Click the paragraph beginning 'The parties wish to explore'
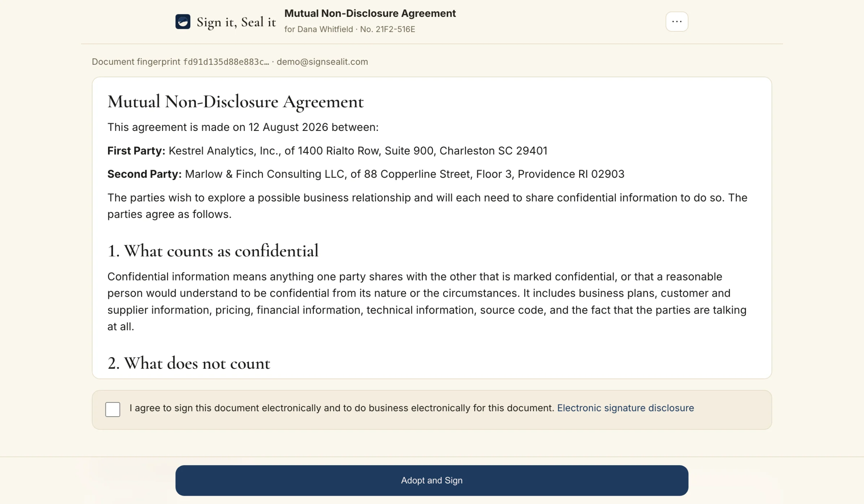This screenshot has width=864, height=504. (427, 206)
